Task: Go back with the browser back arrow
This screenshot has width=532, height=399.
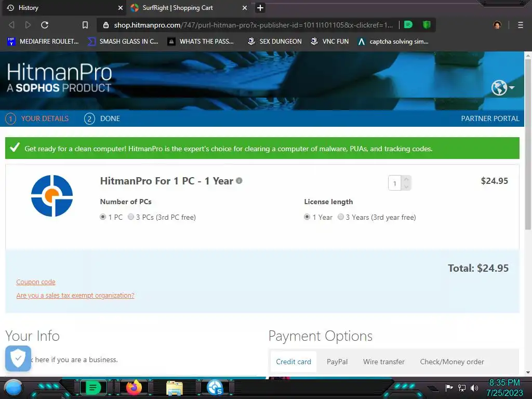Action: (11, 25)
